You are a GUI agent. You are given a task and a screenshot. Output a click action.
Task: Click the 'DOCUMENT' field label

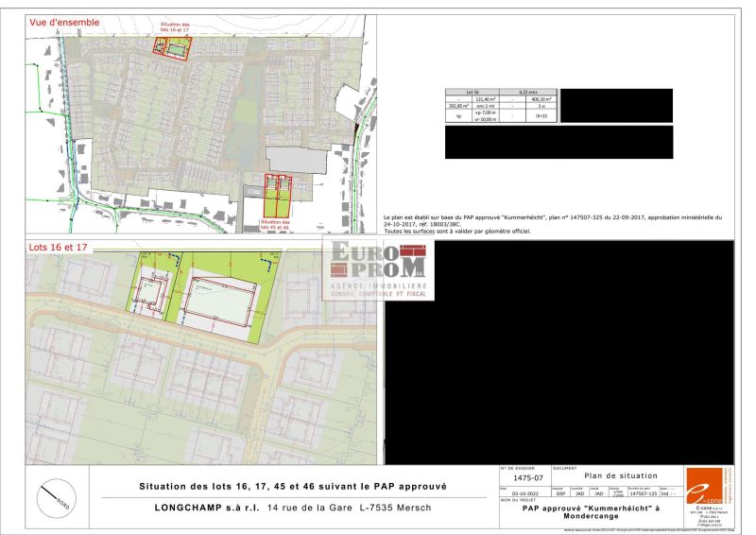tap(564, 468)
